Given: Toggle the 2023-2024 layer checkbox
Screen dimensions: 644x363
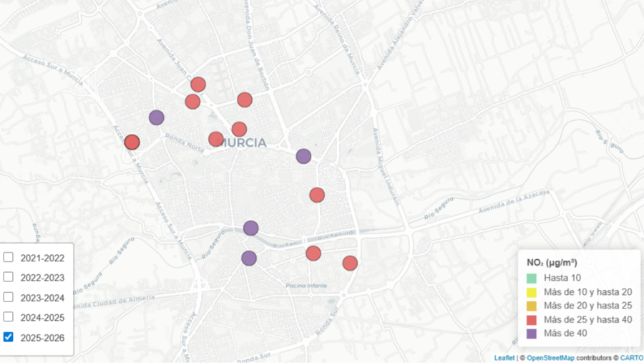Looking at the screenshot, I should click(9, 297).
